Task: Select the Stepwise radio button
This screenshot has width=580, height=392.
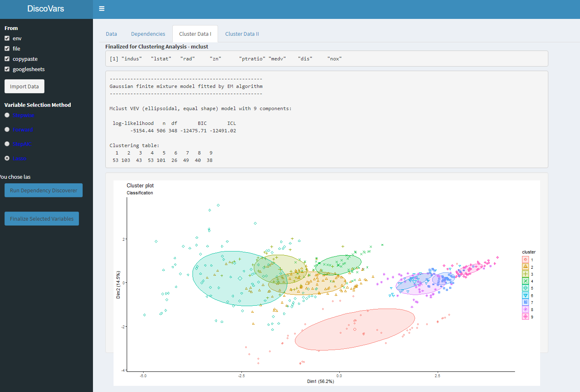Action: [x=7, y=115]
